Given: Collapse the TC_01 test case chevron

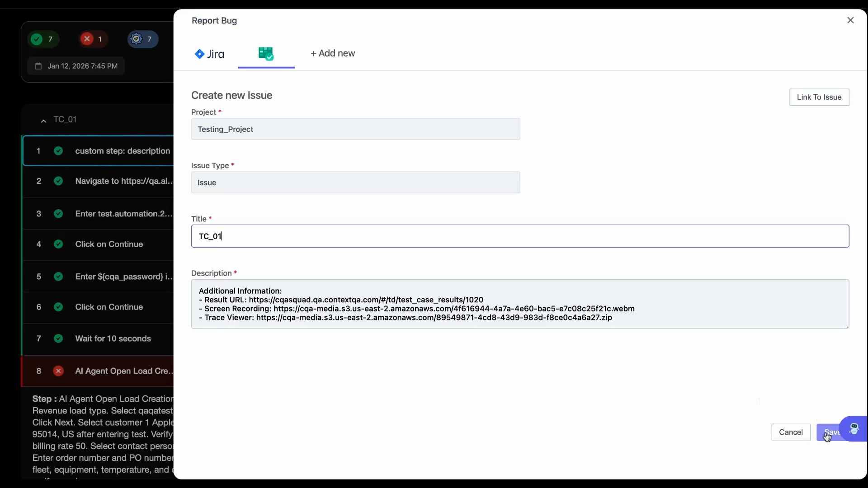Looking at the screenshot, I should [43, 120].
